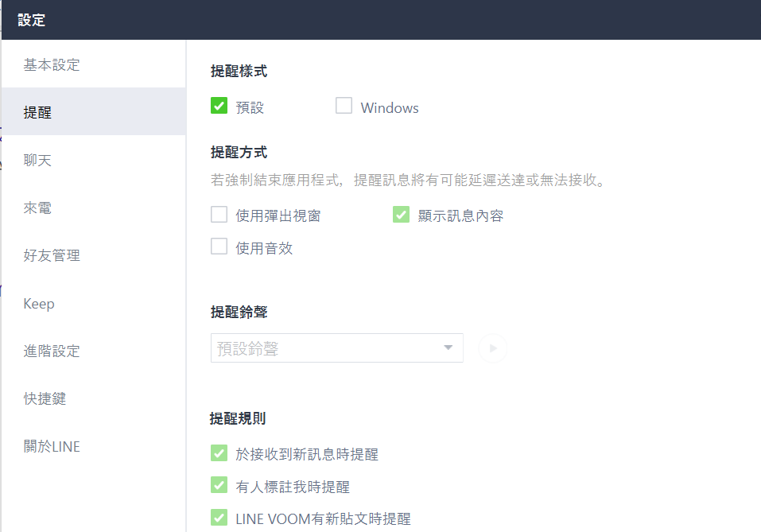The image size is (761, 532).
Task: Play the selected notification ringtone preview
Action: 492,348
